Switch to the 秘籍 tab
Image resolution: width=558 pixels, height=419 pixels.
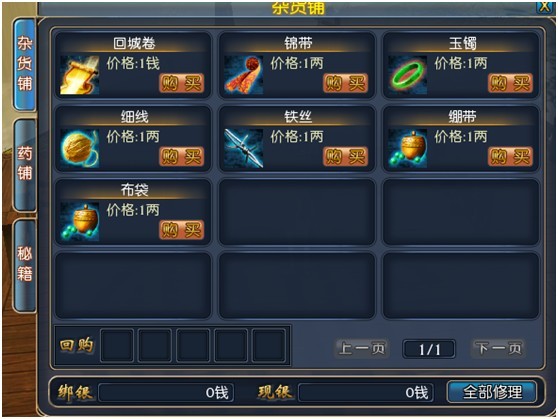coord(25,265)
